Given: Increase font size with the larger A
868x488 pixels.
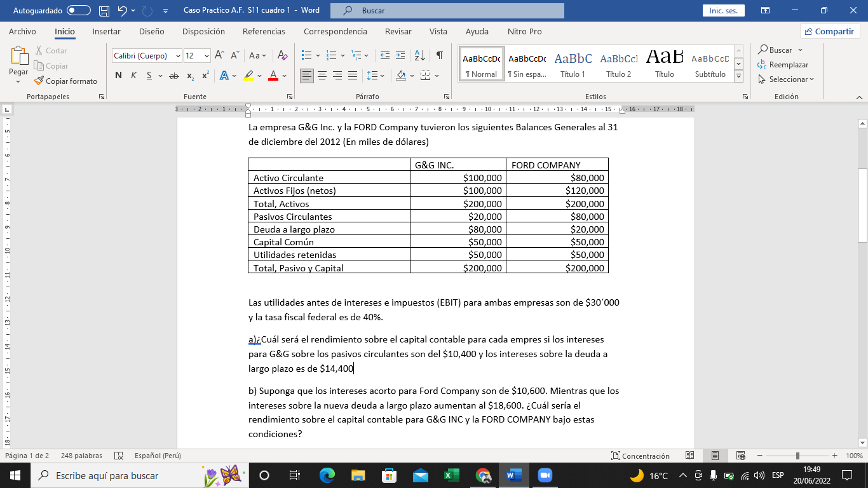Looking at the screenshot, I should point(220,55).
